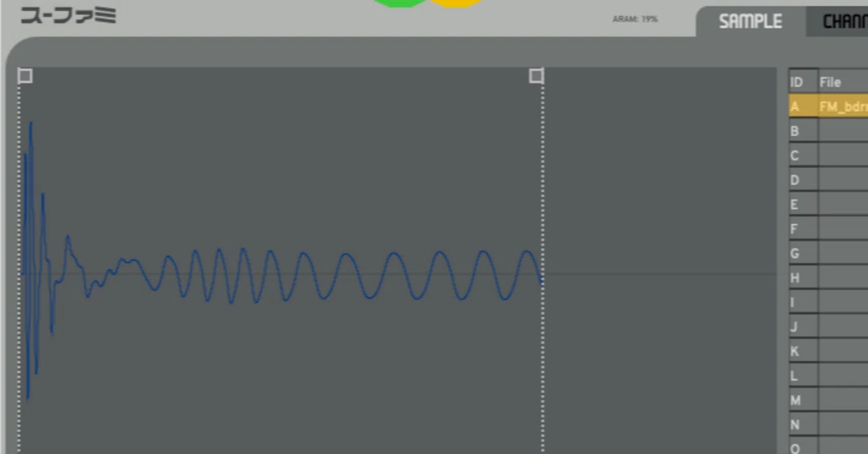Select sample slot M
868x454 pixels.
(x=828, y=400)
